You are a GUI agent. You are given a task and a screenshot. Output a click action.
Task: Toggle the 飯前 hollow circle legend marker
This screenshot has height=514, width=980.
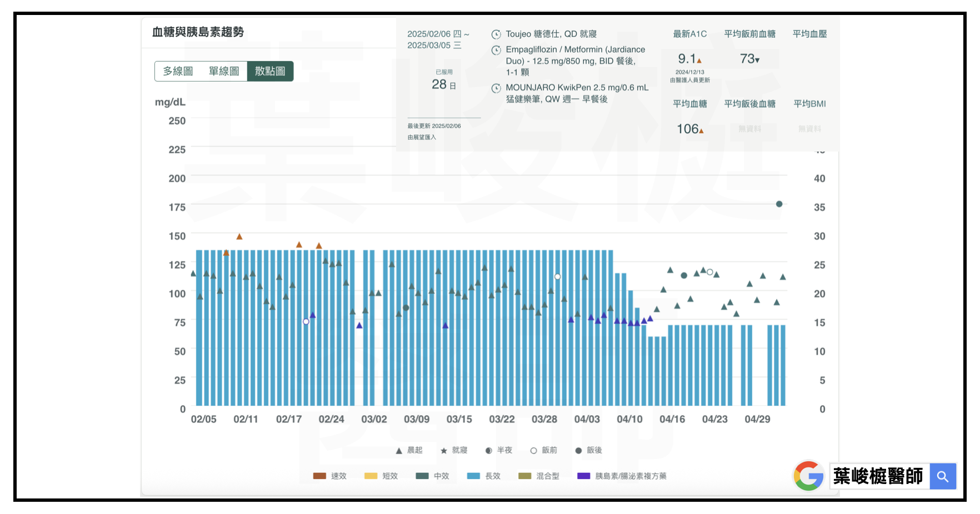533,451
